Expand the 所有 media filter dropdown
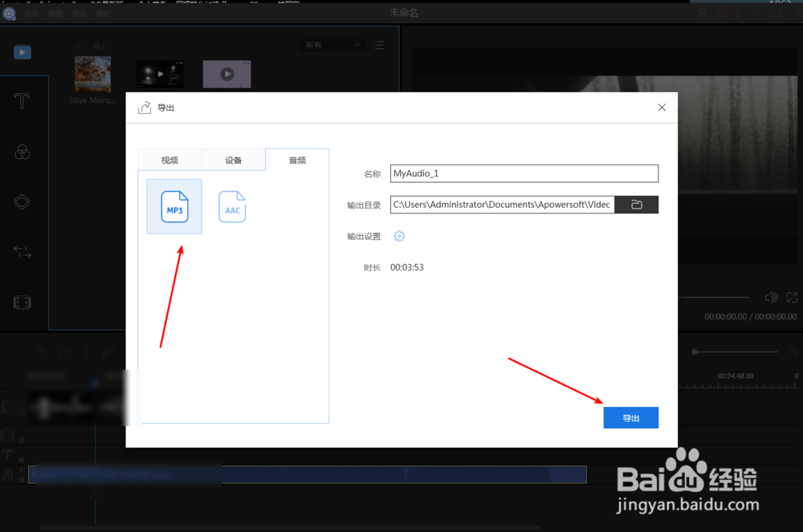Image resolution: width=803 pixels, height=532 pixels. [333, 45]
